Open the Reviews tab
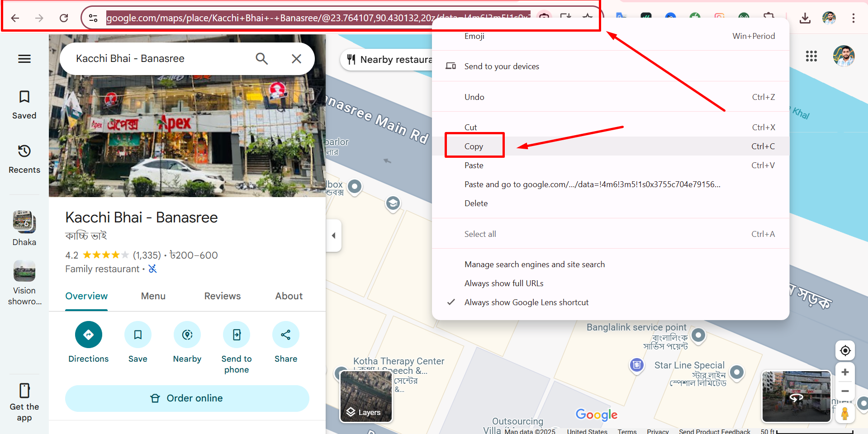This screenshot has width=868, height=434. (x=223, y=297)
